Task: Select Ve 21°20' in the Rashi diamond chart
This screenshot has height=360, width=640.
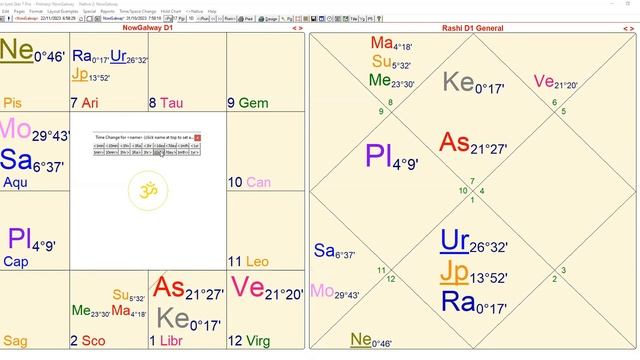Action: (556, 82)
